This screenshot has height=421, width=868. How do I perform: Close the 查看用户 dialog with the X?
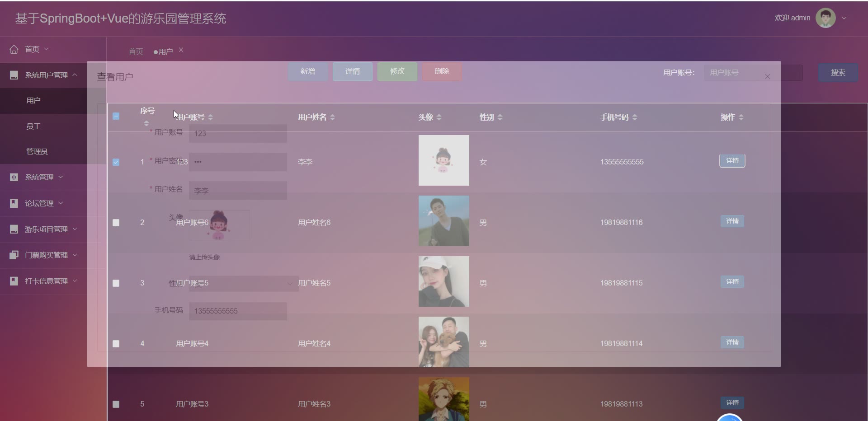(767, 76)
